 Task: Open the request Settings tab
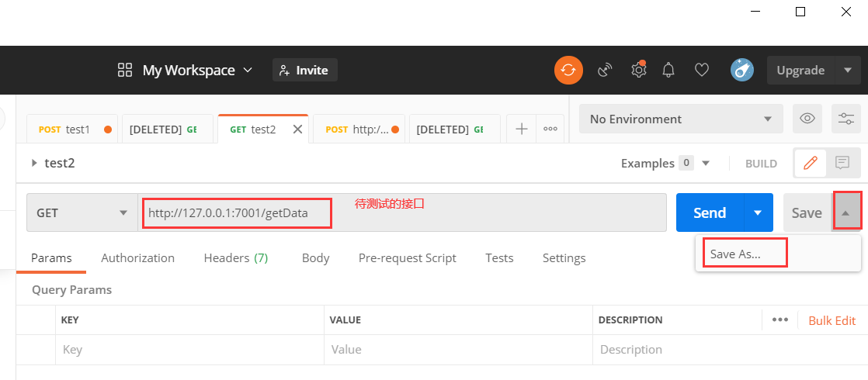[x=564, y=257]
